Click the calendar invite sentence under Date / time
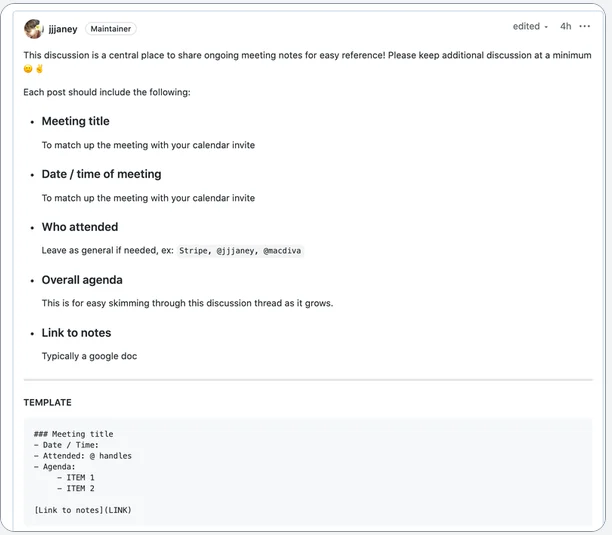This screenshot has width=612, height=535. tap(148, 198)
